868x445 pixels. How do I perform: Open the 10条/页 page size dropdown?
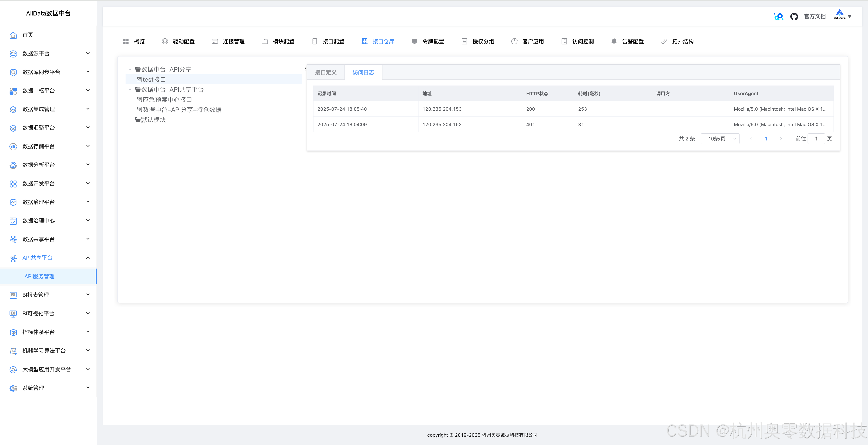pos(720,139)
